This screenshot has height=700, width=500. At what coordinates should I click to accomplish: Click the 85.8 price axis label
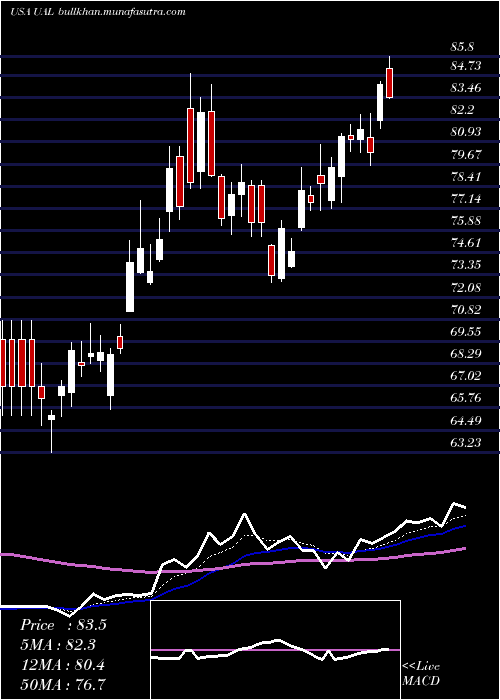coord(462,46)
